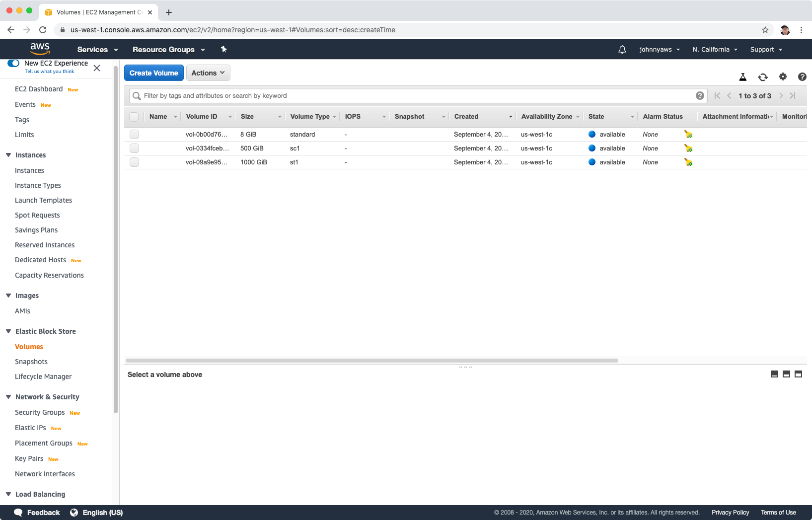Open the johnnyaws account dropdown
This screenshot has width=812, height=520.
click(x=660, y=50)
